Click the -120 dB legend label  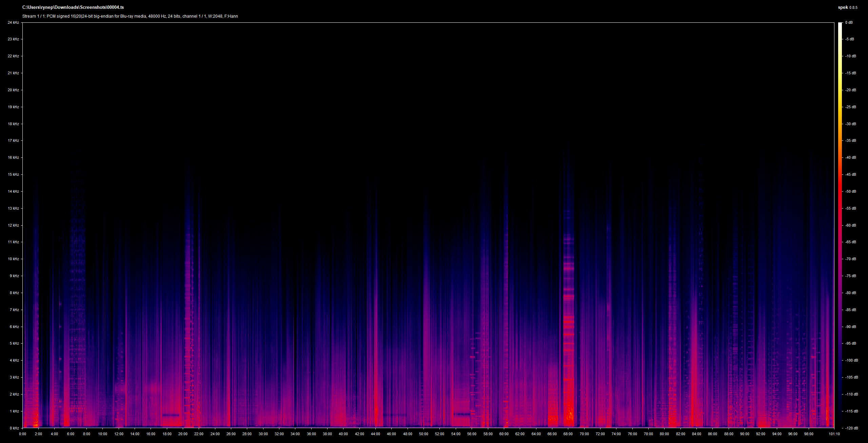point(851,428)
